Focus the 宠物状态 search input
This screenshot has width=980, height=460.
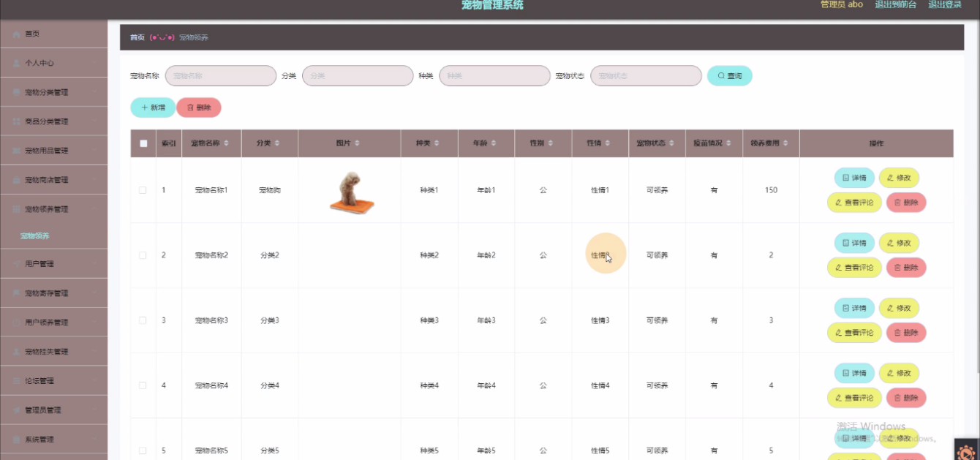click(x=646, y=75)
